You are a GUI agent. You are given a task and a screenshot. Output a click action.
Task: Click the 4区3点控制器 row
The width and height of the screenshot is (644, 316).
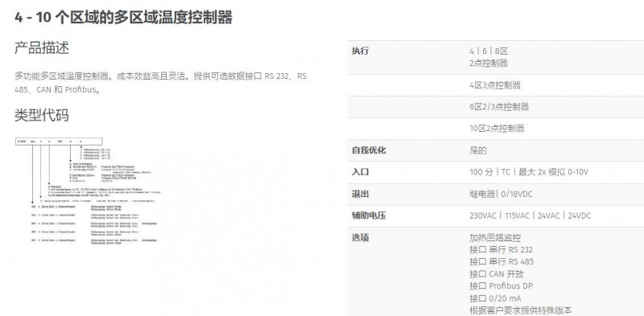pyautogui.click(x=496, y=85)
